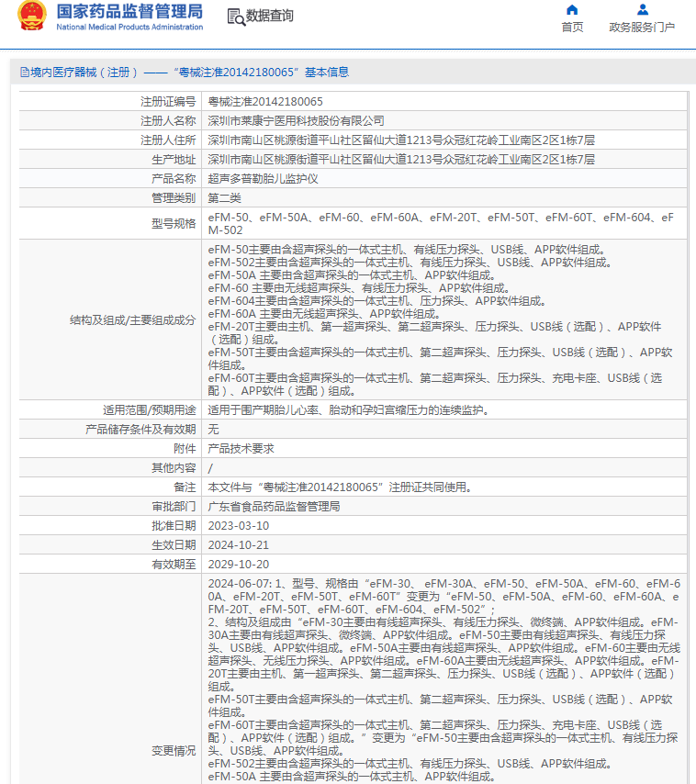
Task: Click the national emblem logo
Action: (x=32, y=16)
